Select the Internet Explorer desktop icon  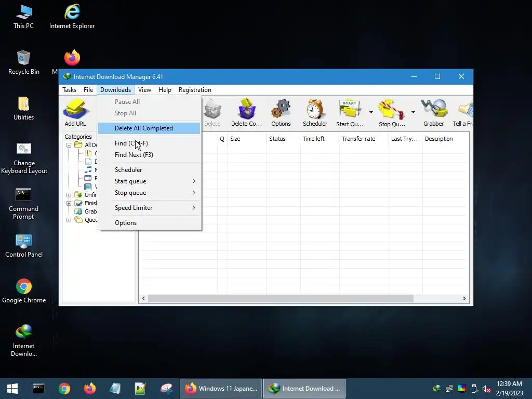pos(72,17)
